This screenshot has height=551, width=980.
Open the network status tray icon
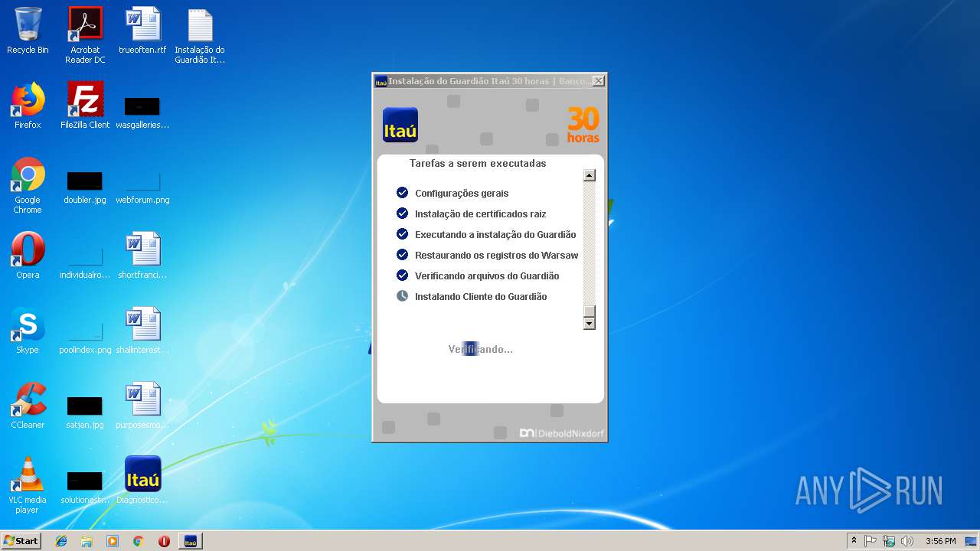(x=889, y=541)
